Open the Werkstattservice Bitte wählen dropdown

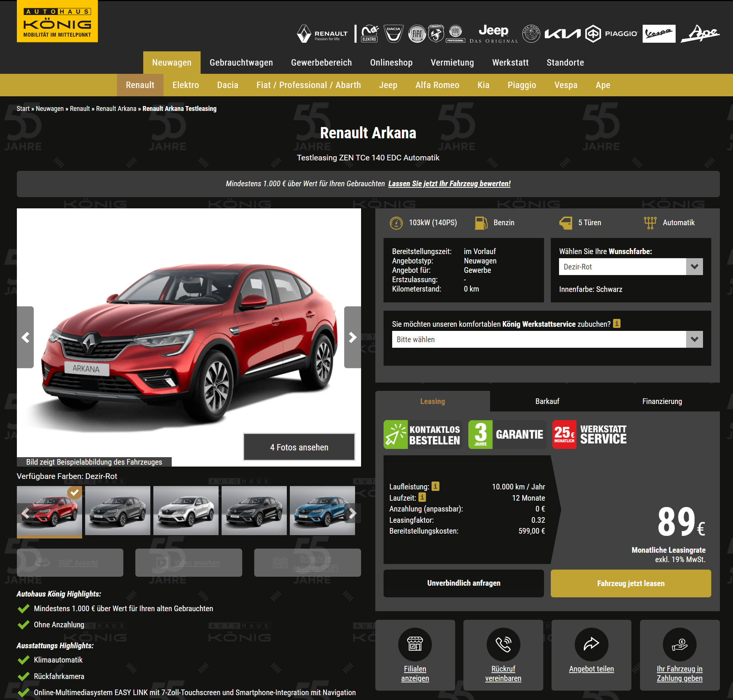coord(547,340)
